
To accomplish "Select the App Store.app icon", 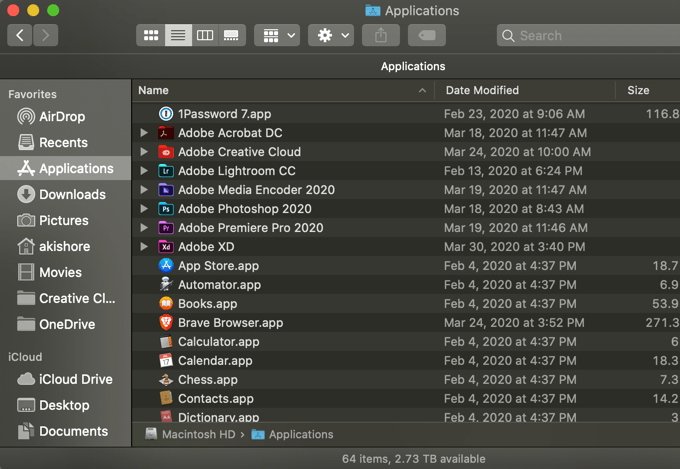I will click(x=166, y=266).
